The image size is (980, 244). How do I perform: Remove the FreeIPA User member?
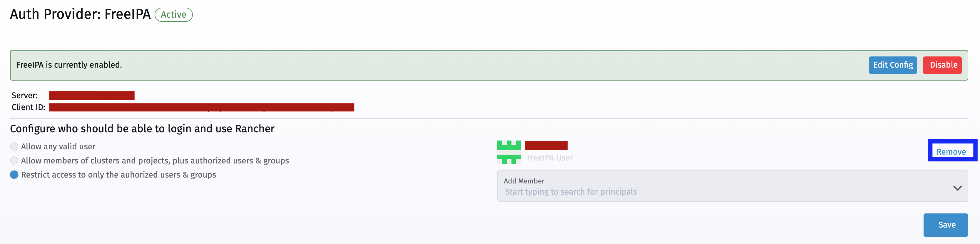pyautogui.click(x=952, y=151)
